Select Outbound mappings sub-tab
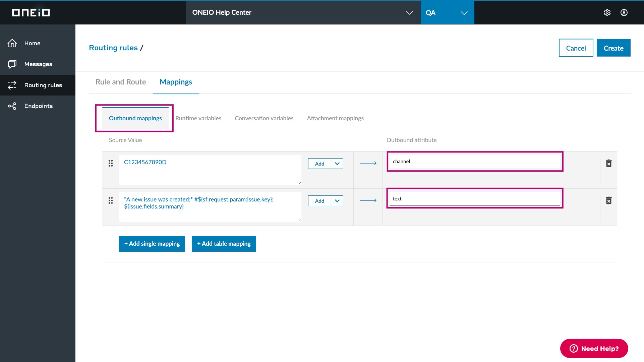This screenshot has height=362, width=644. [x=135, y=118]
